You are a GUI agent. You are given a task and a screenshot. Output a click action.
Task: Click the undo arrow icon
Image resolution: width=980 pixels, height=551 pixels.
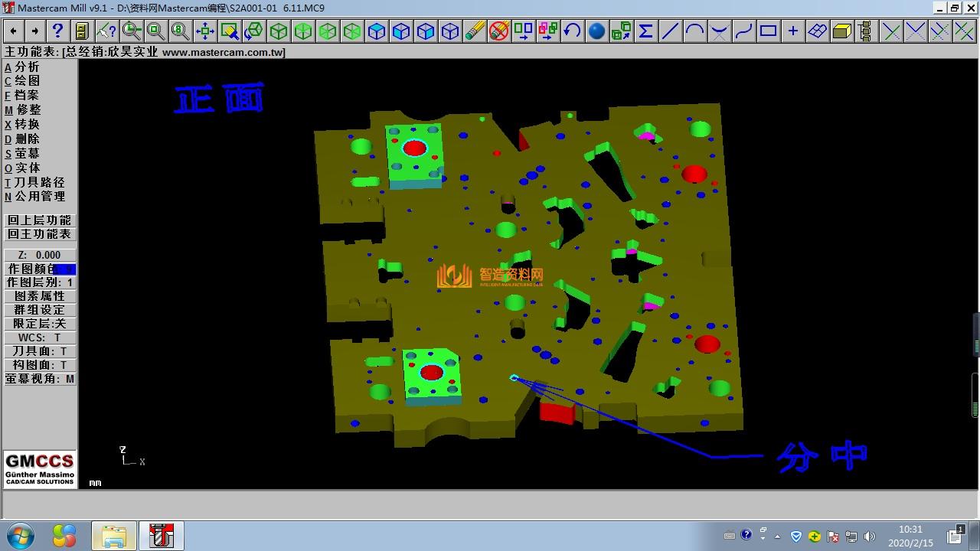[x=572, y=31]
